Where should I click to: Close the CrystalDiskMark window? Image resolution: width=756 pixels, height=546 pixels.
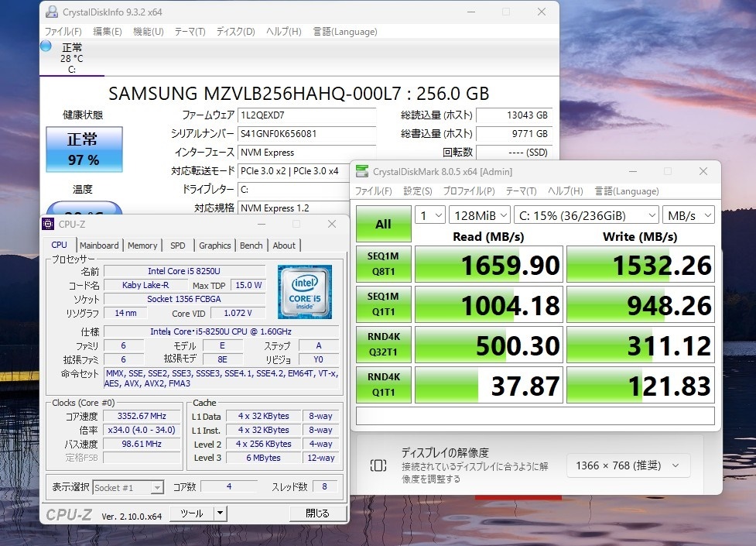click(x=703, y=171)
